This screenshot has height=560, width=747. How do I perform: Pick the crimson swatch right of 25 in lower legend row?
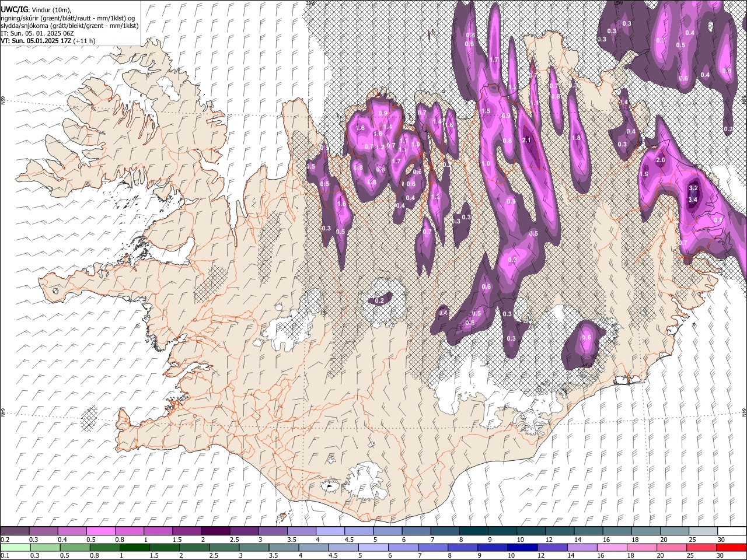click(701, 547)
